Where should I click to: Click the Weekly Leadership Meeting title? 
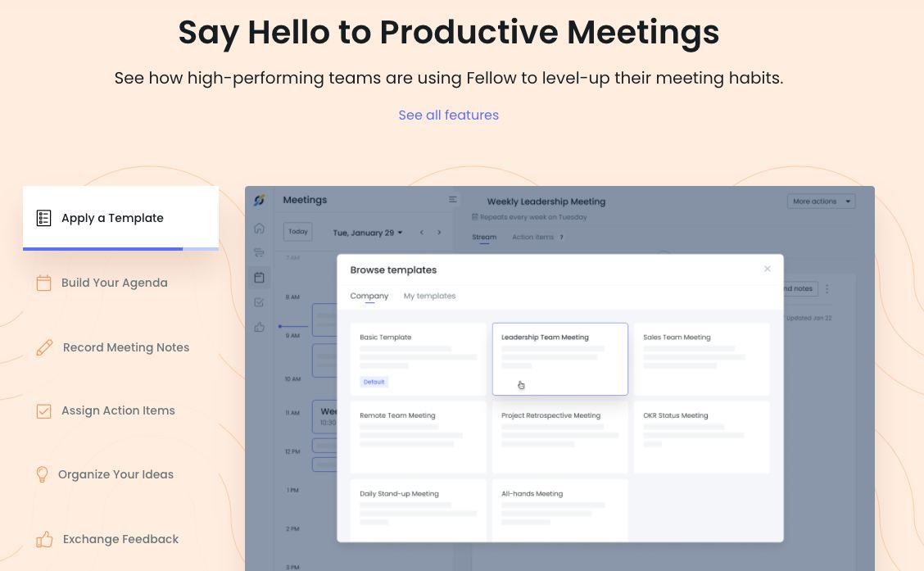546,202
